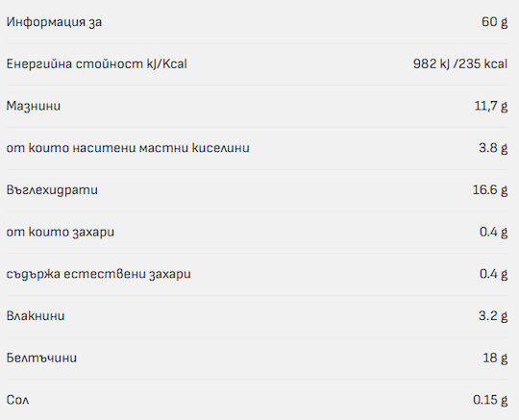Select the 0.4 g natural sugars value
This screenshot has height=420, width=519.
pos(493,274)
